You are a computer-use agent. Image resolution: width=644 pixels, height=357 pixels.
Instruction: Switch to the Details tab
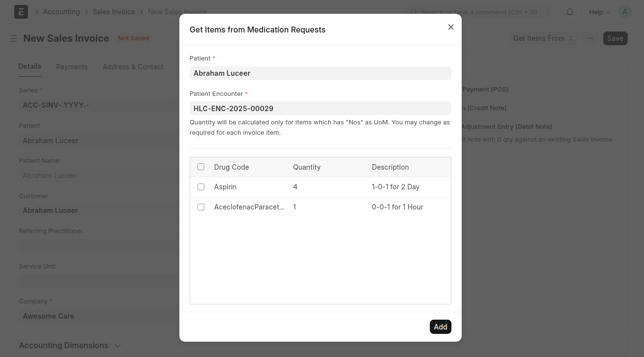pyautogui.click(x=30, y=66)
